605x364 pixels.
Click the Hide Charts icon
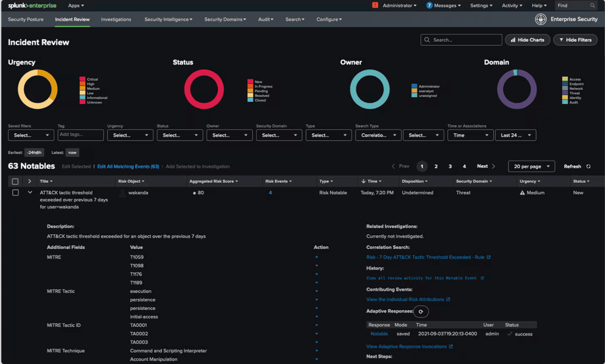pos(513,40)
